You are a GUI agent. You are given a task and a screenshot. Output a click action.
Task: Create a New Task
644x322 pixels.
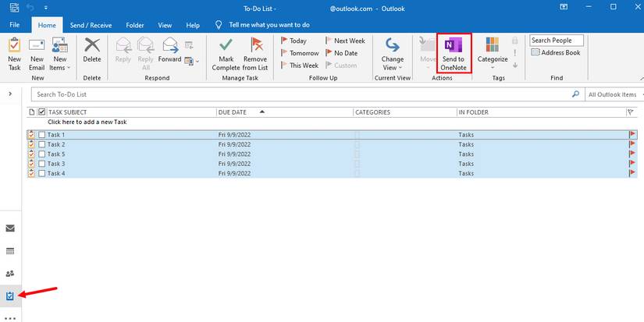14,54
